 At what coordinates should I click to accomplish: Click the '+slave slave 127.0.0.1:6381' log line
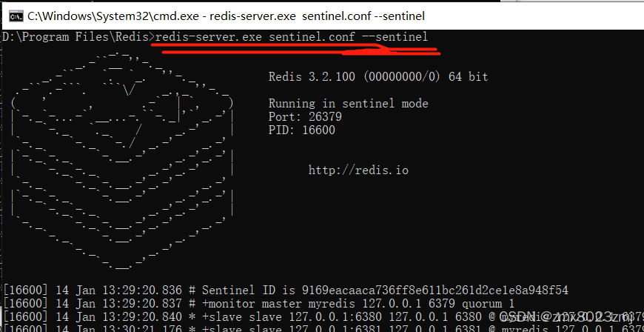point(323,328)
